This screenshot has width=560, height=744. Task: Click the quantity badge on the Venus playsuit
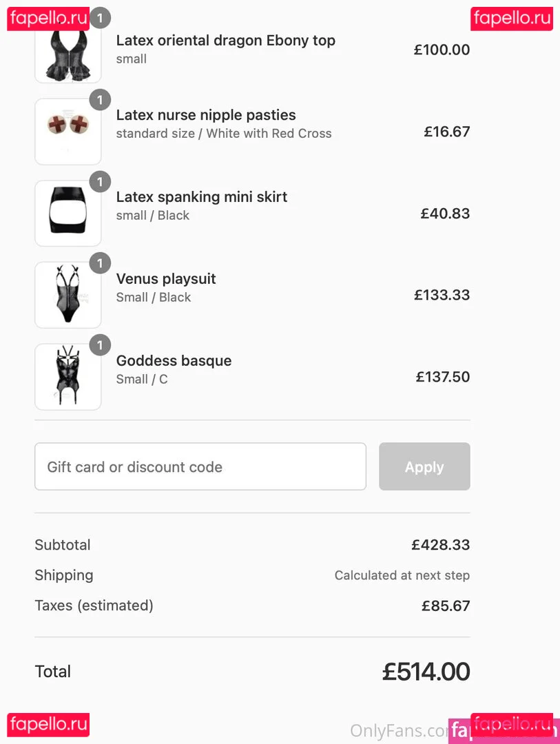point(100,263)
